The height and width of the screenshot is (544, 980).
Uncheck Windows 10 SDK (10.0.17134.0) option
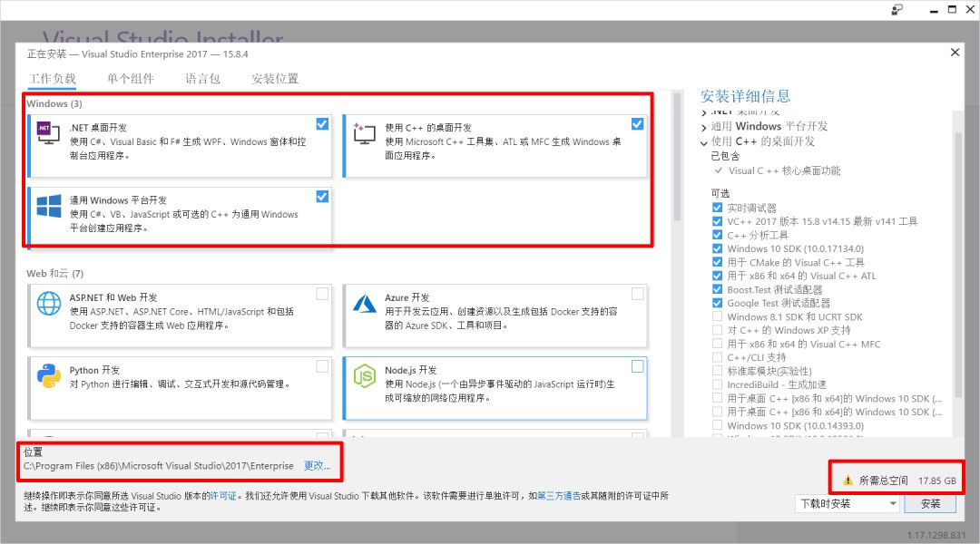[717, 248]
